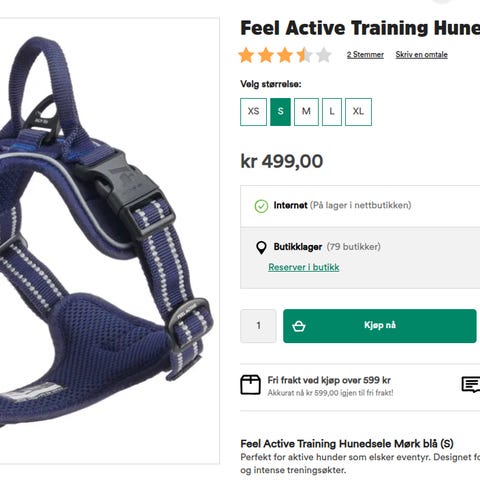Screen dimensions: 480x480
Task: Click the green checkmark icon next to Internet
Action: 261,206
